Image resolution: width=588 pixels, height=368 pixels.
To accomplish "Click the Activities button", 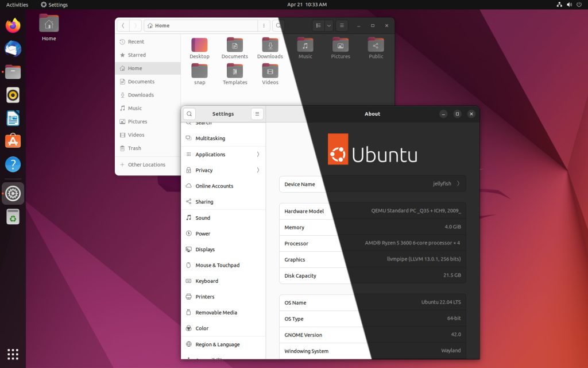I will (17, 5).
